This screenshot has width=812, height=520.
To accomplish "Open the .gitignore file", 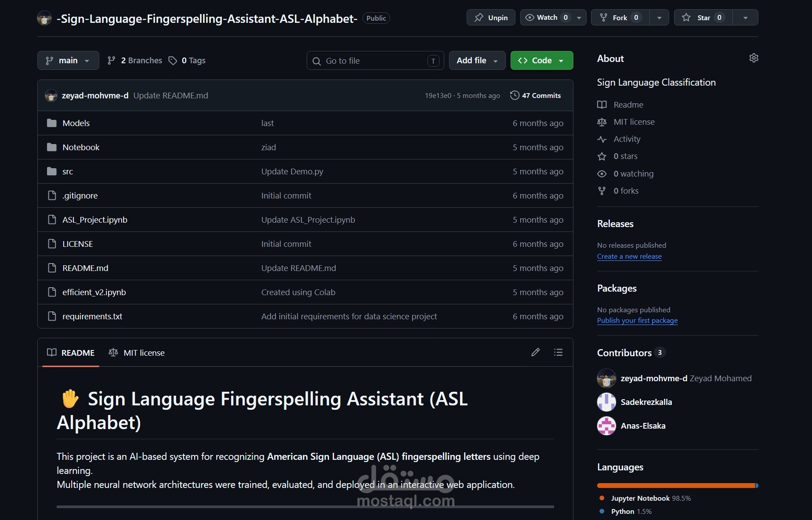I will [80, 195].
